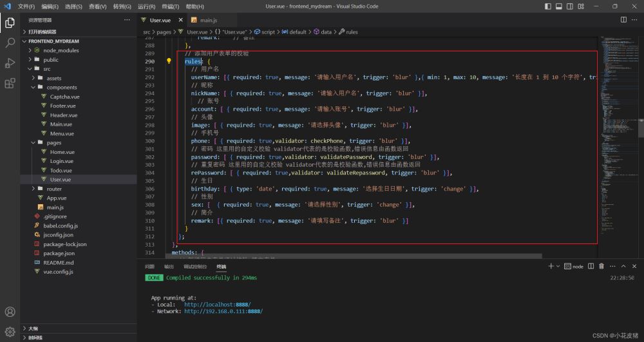Open the Extensions view
The image size is (644, 342).
coord(10,83)
